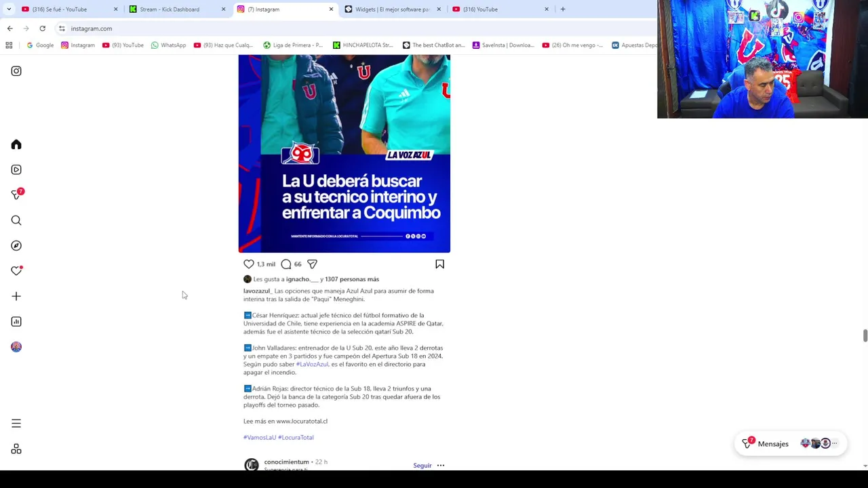868x488 pixels.
Task: Open notifications heart icon in sidebar
Action: tap(16, 270)
